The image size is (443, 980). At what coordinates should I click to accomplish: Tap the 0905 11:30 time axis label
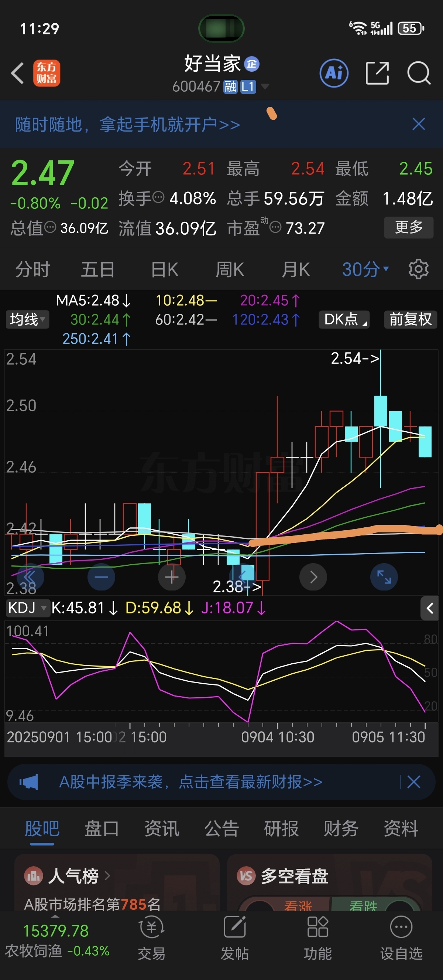tap(388, 737)
